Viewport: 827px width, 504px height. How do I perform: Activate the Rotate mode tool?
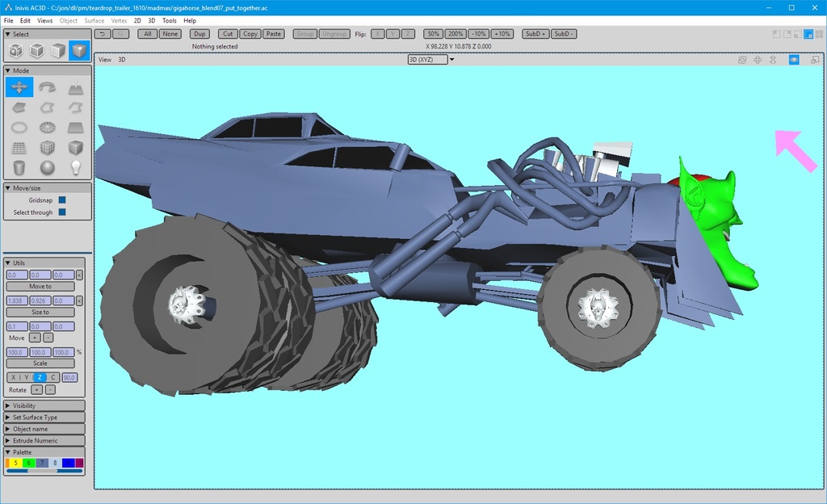click(46, 87)
